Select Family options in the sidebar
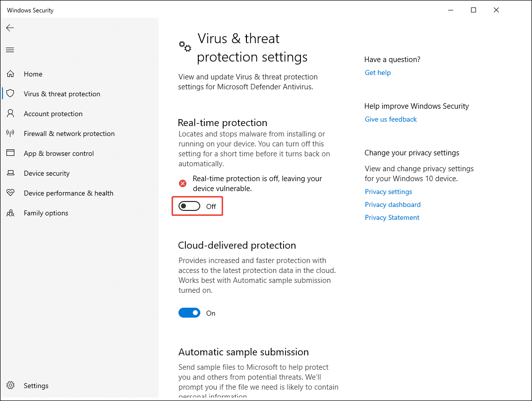This screenshot has height=401, width=532. pyautogui.click(x=10, y=212)
